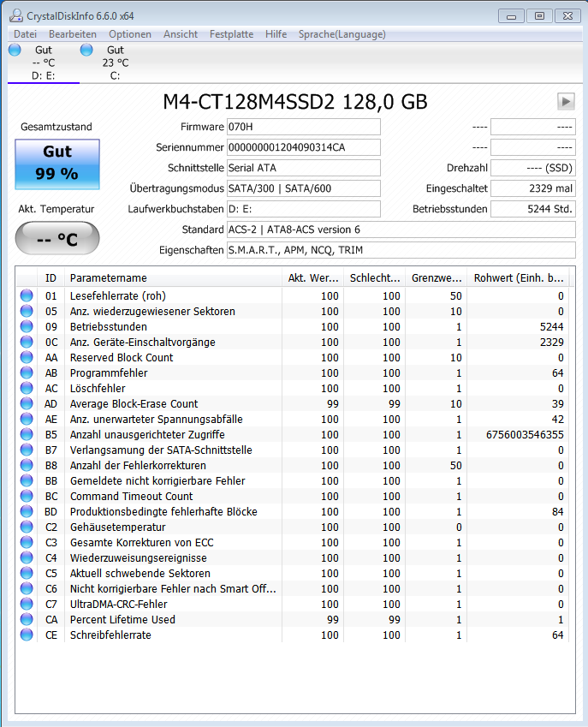Click the status orb of the C7 UltraDMA-CRC-Fehler row

(x=27, y=605)
